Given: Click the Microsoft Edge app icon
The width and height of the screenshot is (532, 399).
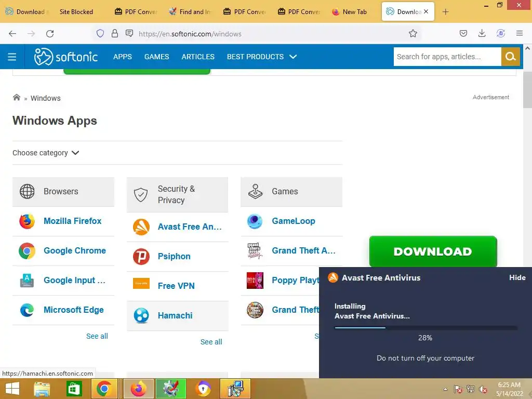Looking at the screenshot, I should pos(27,310).
